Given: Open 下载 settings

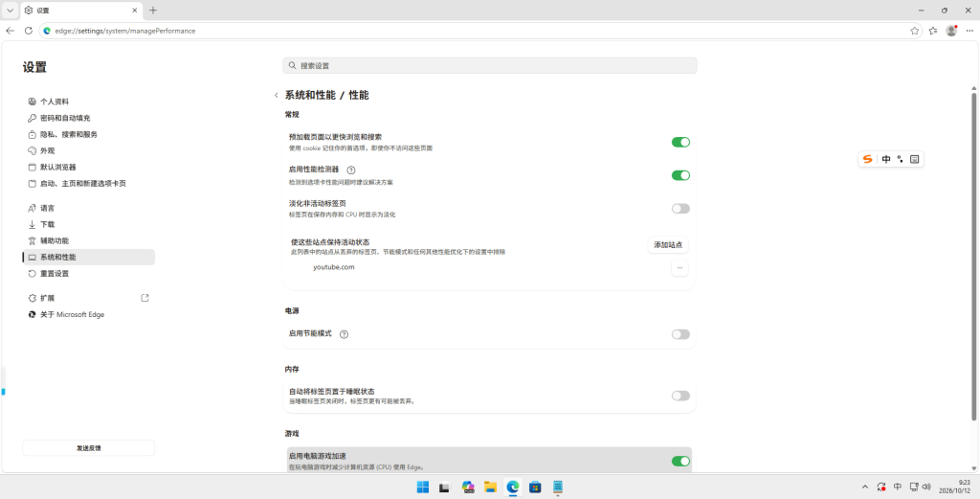Looking at the screenshot, I should click(x=88, y=224).
